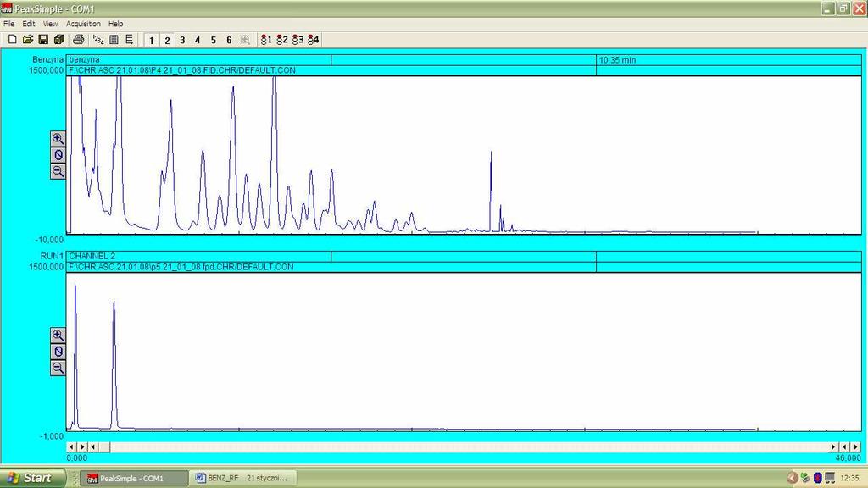The width and height of the screenshot is (868, 488).
Task: Click the traffic-light run control 3 icon
Action: (x=298, y=39)
